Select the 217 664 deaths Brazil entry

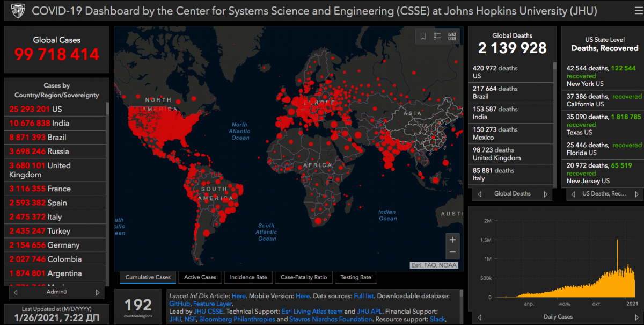(x=511, y=92)
